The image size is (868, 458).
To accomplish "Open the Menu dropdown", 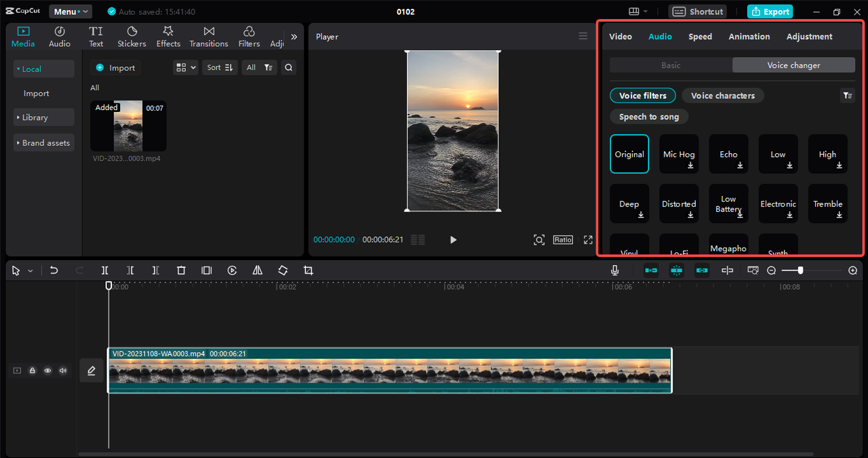I will [x=71, y=12].
